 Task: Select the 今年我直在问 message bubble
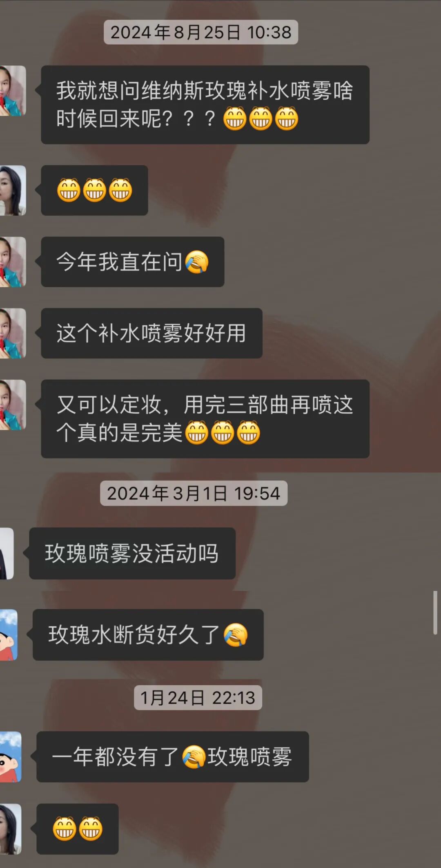tap(133, 262)
